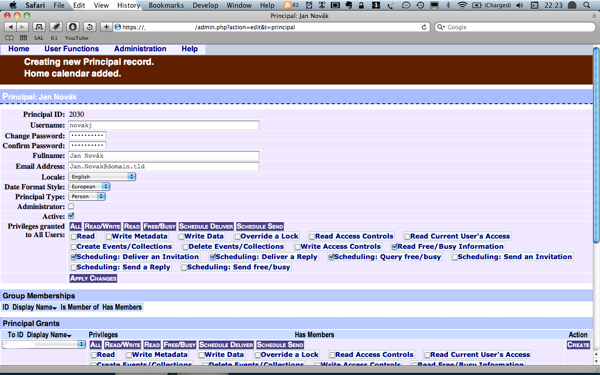Click the page vertical scrollbar
The image size is (600, 375).
point(596,145)
